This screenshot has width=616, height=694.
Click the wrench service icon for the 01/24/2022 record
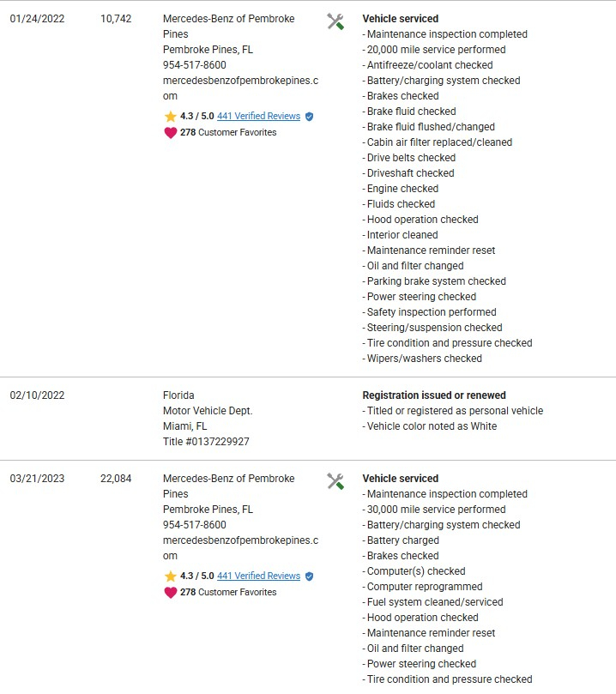point(335,21)
